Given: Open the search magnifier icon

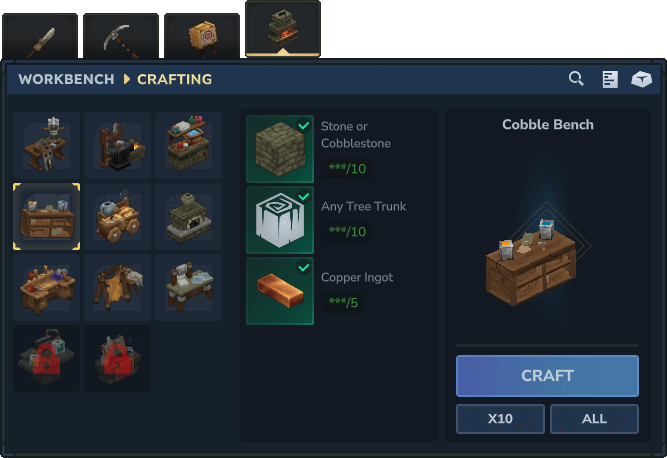Looking at the screenshot, I should 576,79.
